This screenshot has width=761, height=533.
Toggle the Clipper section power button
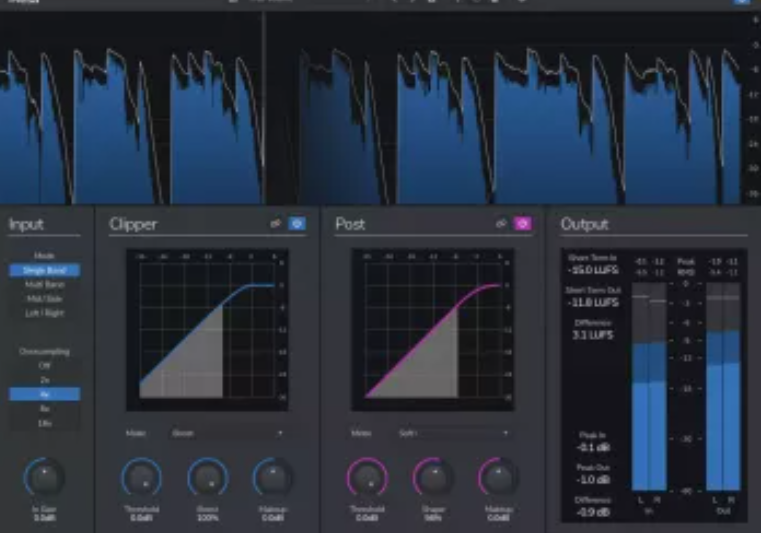pyautogui.click(x=297, y=224)
